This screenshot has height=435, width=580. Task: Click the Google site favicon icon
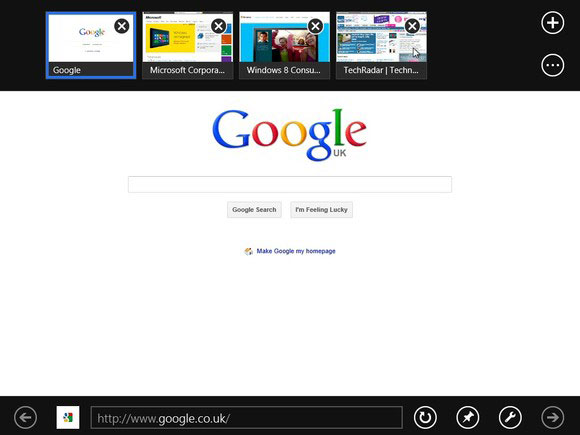(68, 417)
